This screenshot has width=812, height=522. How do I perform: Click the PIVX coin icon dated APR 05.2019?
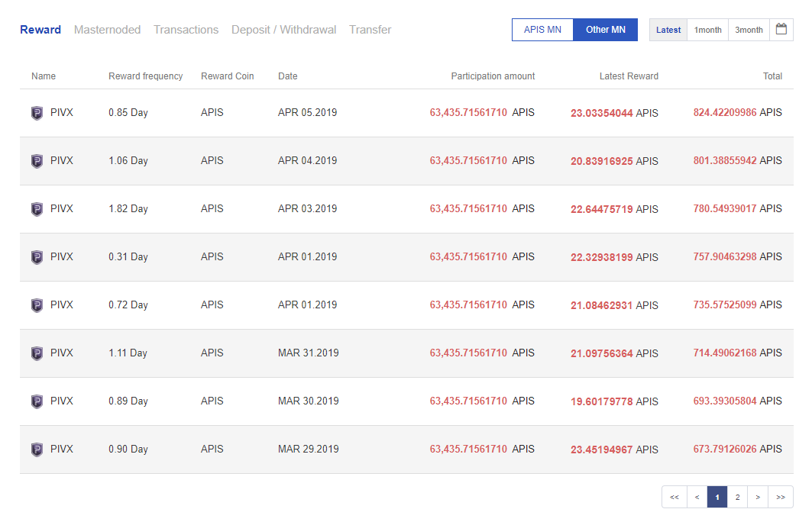pyautogui.click(x=37, y=113)
